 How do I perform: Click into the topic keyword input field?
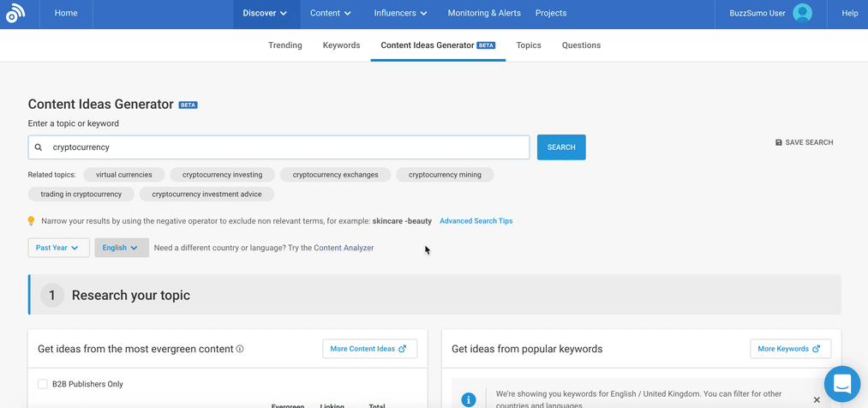283,147
